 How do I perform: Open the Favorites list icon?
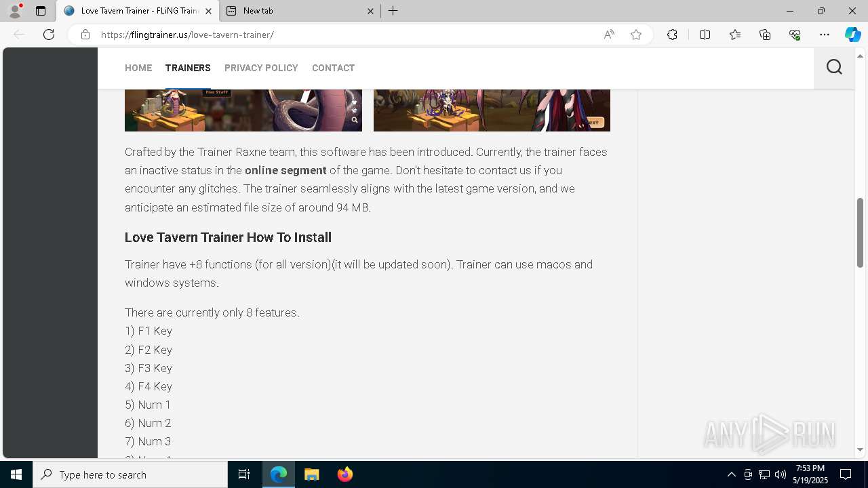(735, 35)
